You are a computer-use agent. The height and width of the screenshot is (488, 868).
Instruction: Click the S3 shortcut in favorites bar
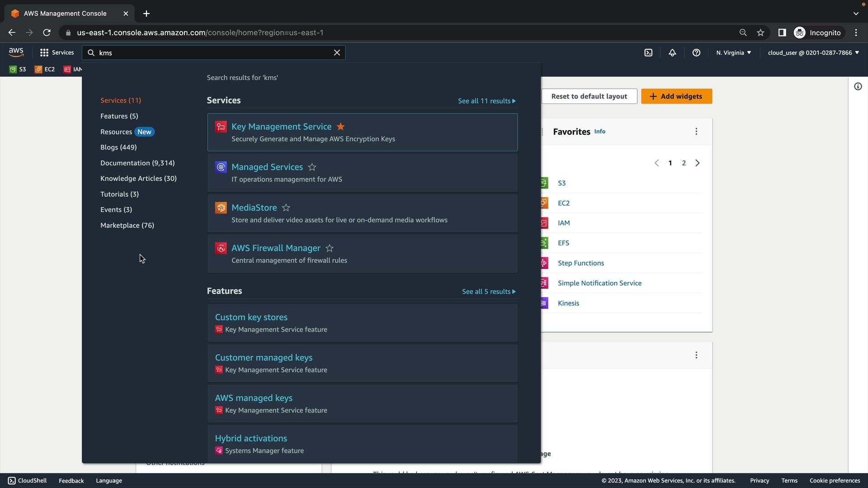click(18, 70)
